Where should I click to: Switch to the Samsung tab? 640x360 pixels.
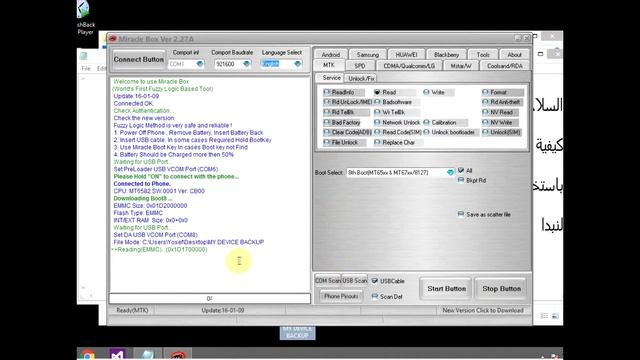(x=367, y=55)
